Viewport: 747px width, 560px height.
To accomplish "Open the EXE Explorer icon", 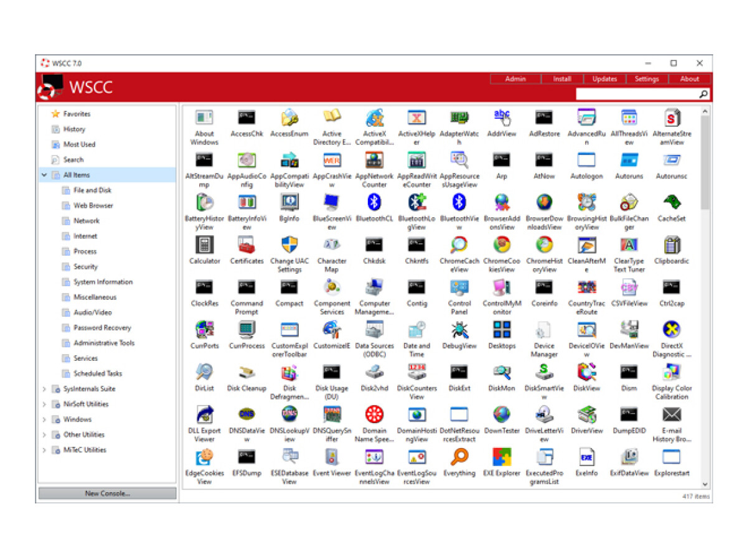I will [502, 457].
